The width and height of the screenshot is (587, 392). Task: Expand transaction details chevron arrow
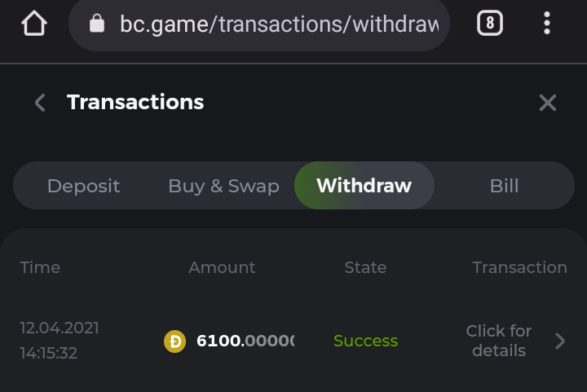click(560, 341)
